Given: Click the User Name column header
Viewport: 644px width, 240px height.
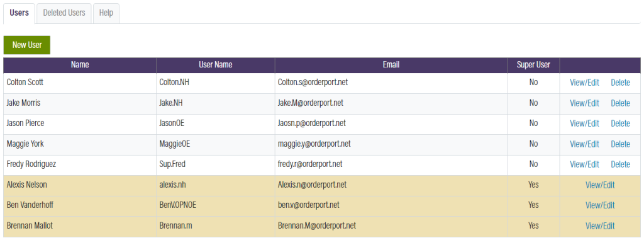Looking at the screenshot, I should [215, 65].
